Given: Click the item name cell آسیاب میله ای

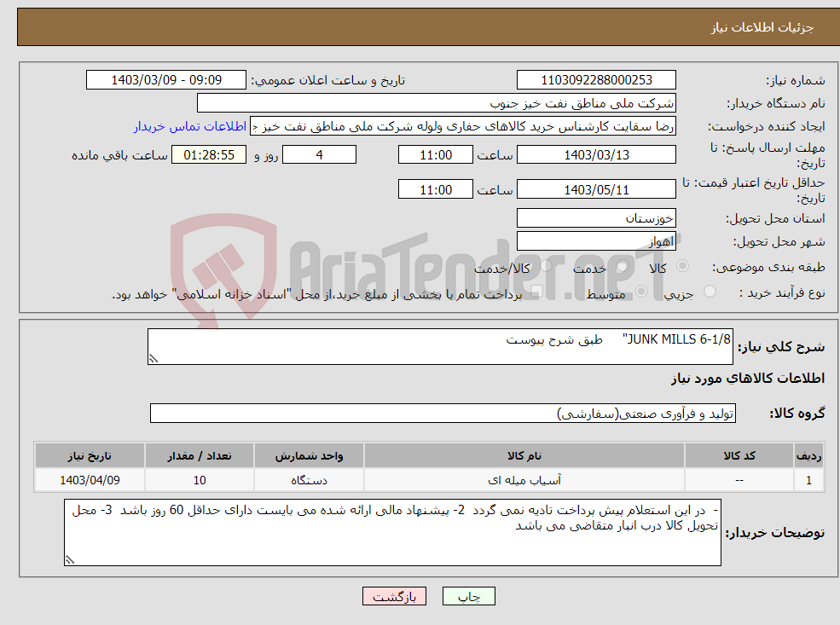Looking at the screenshot, I should click(524, 480).
